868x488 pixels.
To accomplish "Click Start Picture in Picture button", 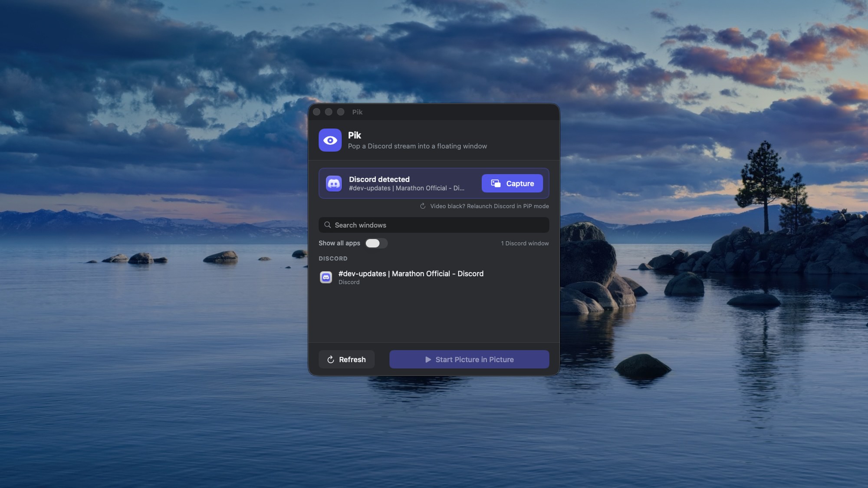I will tap(469, 360).
